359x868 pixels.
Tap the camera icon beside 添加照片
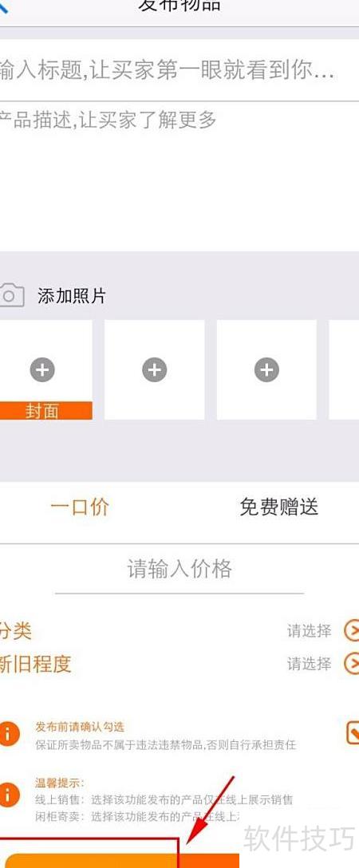tap(12, 295)
